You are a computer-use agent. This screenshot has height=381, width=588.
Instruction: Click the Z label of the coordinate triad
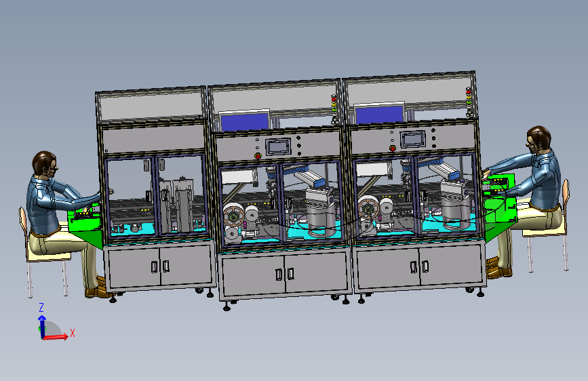point(41,308)
